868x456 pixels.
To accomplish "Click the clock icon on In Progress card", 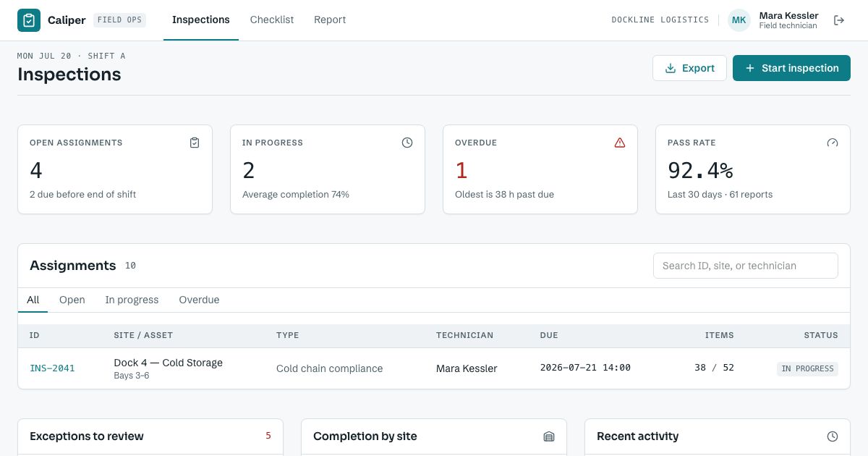I will tap(407, 143).
